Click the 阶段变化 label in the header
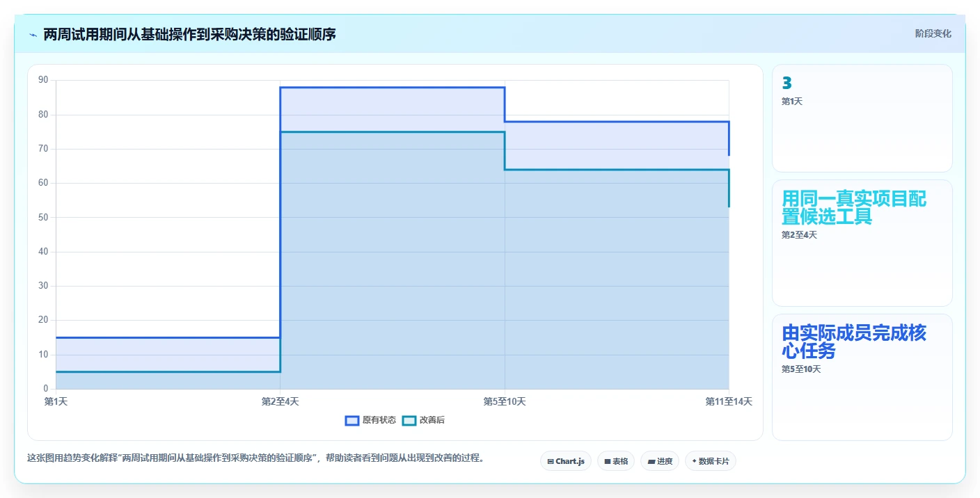Viewport: 980px width, 498px height. [x=933, y=34]
